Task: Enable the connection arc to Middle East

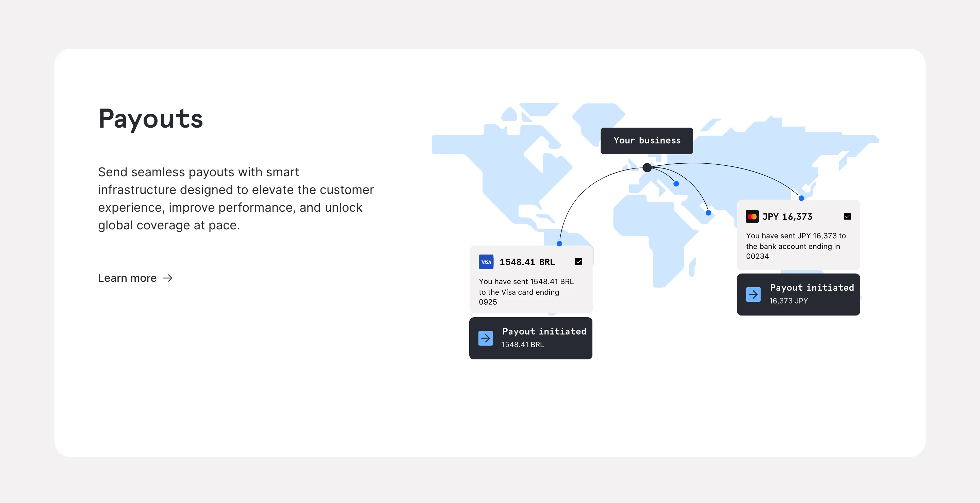Action: (x=707, y=213)
